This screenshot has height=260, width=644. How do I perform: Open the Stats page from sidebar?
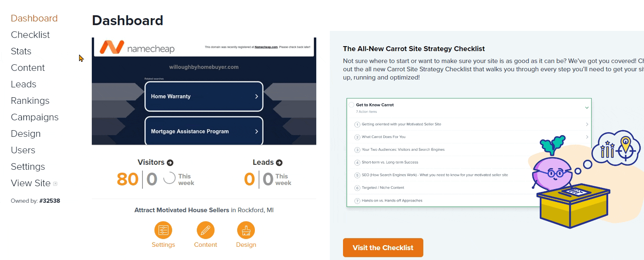21,51
